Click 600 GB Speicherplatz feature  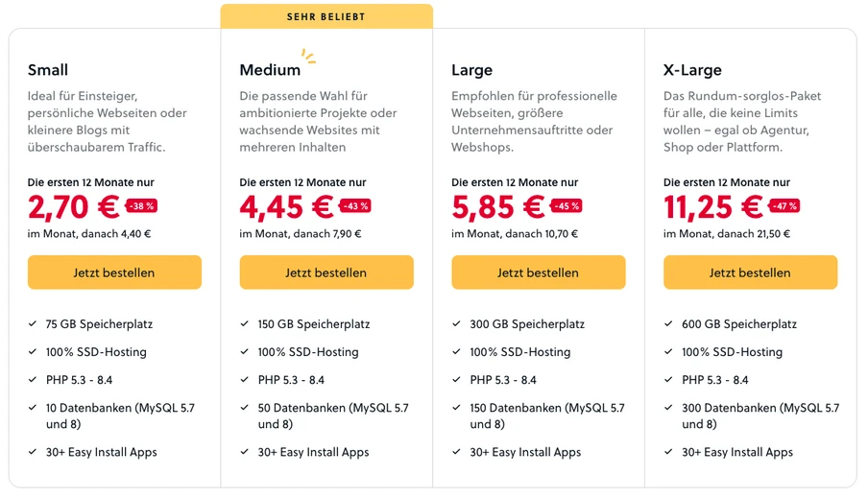(x=738, y=324)
